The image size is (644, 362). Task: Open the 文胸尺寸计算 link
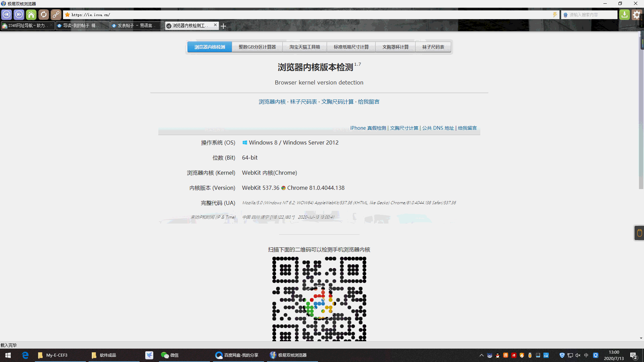pos(404,128)
